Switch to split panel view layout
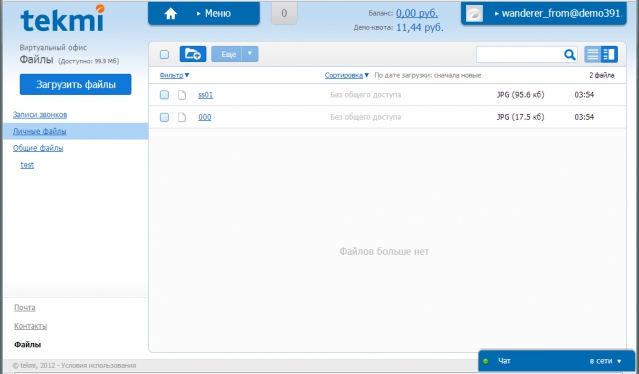This screenshot has width=639, height=374. point(609,54)
